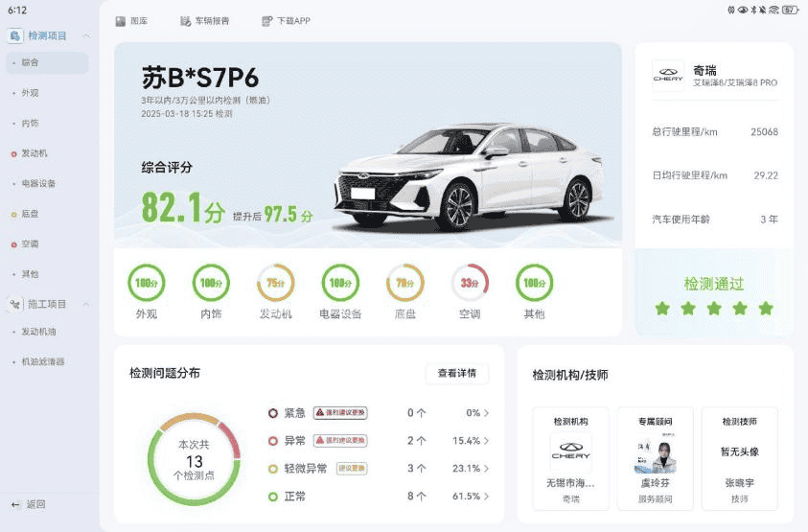
Task: Collapse the 施工项目 sidebar group chevron
Action: pos(86,304)
